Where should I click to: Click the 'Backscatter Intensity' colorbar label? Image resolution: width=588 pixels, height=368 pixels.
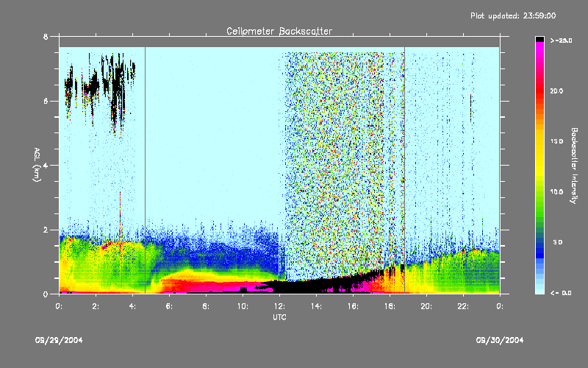tap(574, 166)
